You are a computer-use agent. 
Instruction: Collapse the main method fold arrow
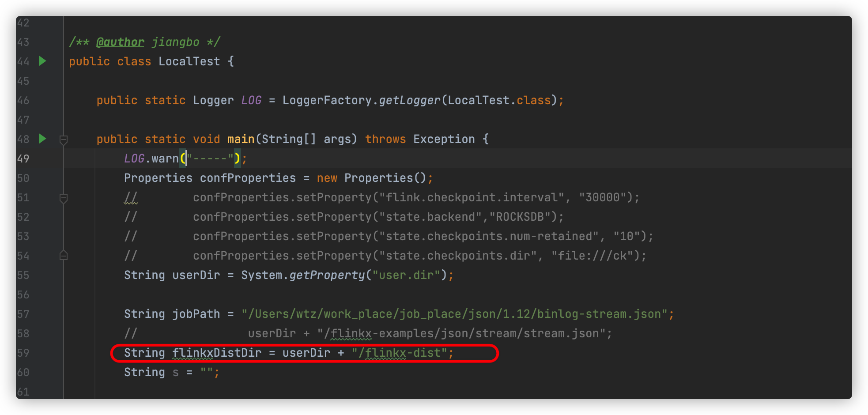[x=63, y=140]
